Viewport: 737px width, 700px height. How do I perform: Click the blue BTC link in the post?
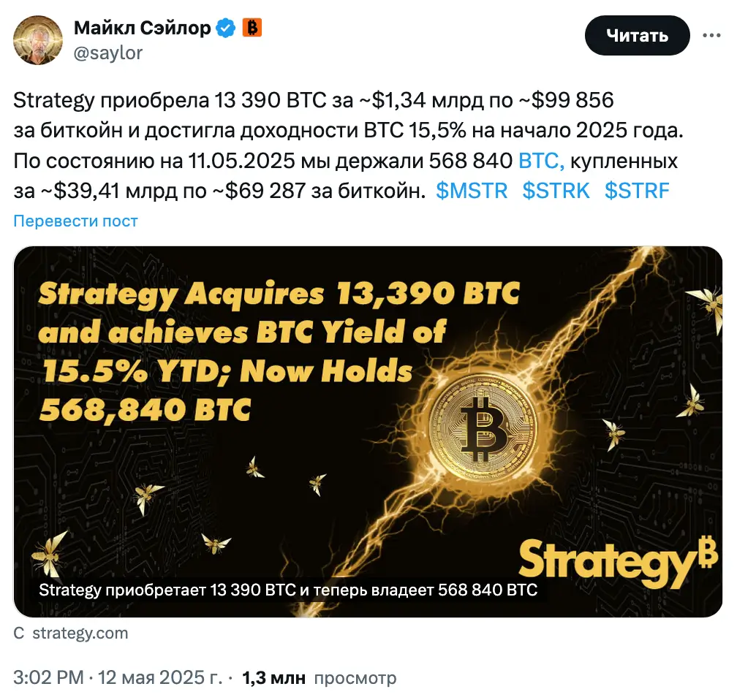click(x=541, y=161)
